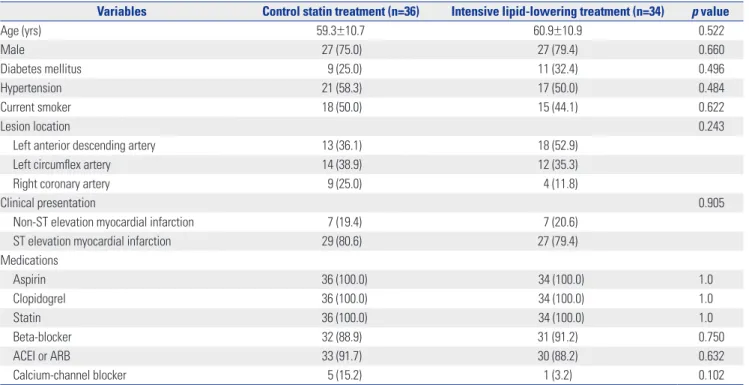Select the 'Current smoker' row label

pos(35,107)
